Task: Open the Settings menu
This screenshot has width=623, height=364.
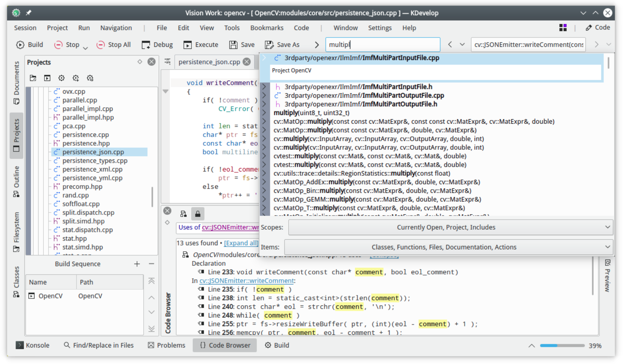Action: click(x=380, y=28)
